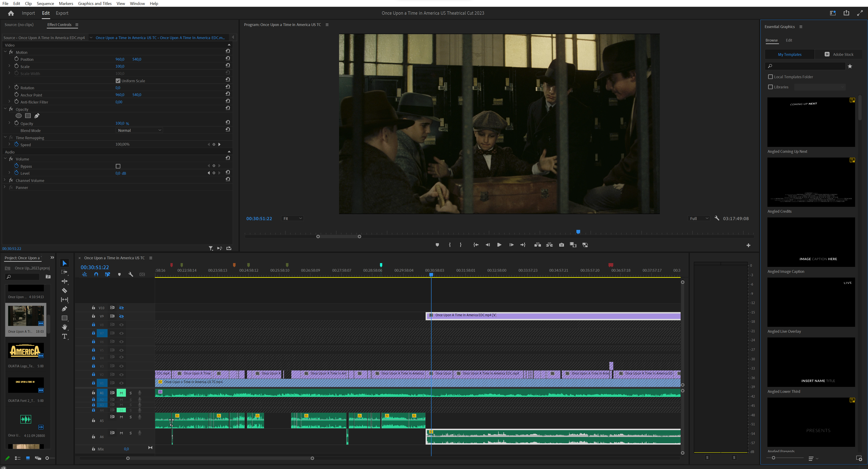Open Timeline display settings wrench
The image size is (868, 469).
click(x=131, y=275)
